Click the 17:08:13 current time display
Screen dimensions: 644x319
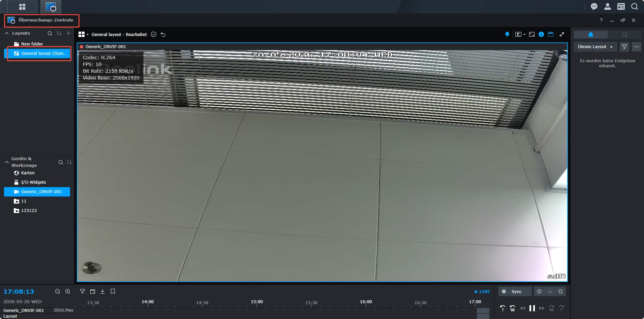coord(19,292)
